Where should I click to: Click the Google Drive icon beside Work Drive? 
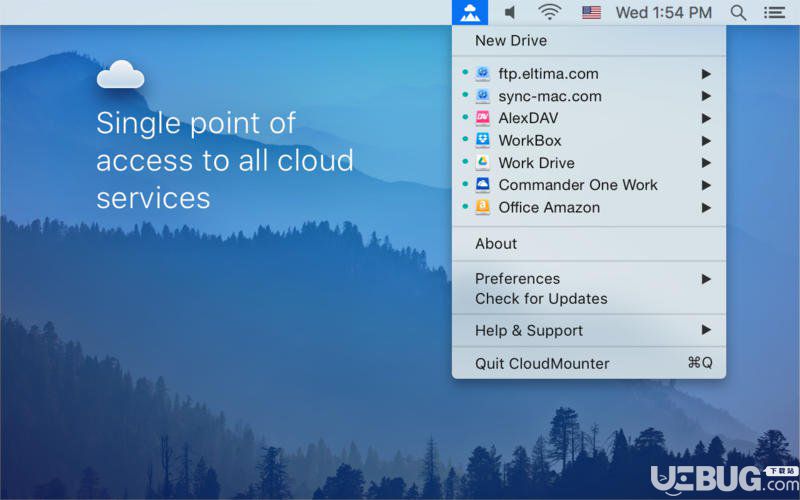pos(483,163)
